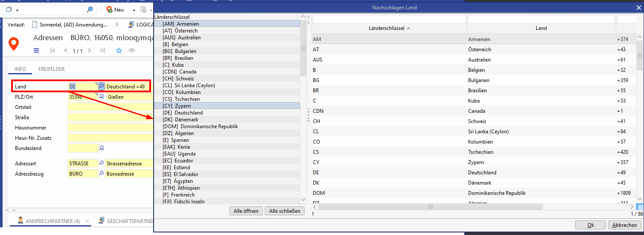Click the Adressbezug lookup magnifier
Image resolution: width=644 pixels, height=235 pixels.
pos(102,174)
